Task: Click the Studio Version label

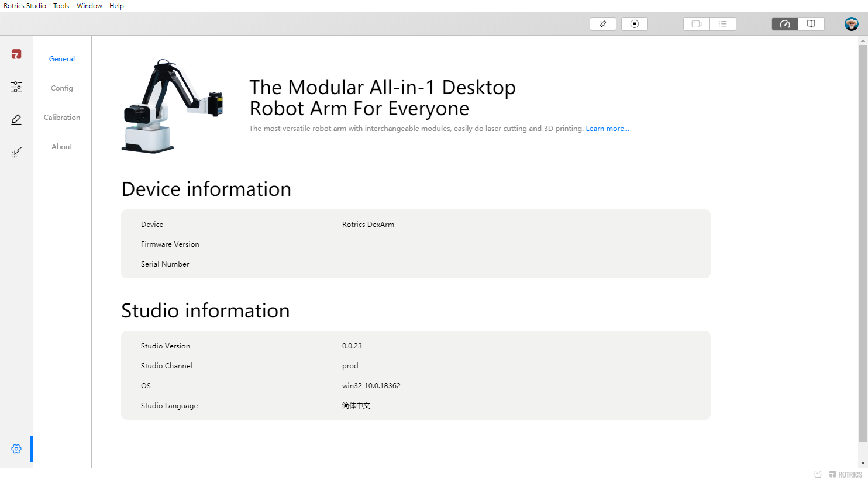Action: pyautogui.click(x=166, y=346)
